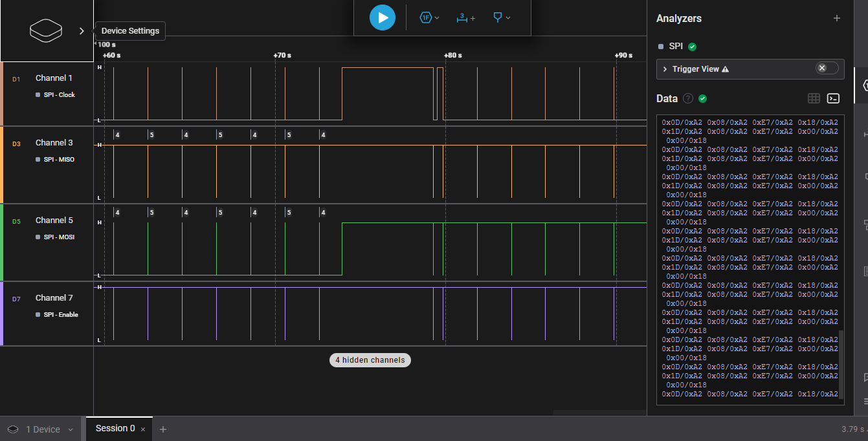The height and width of the screenshot is (441, 868).
Task: Add a new session tab
Action: (163, 429)
